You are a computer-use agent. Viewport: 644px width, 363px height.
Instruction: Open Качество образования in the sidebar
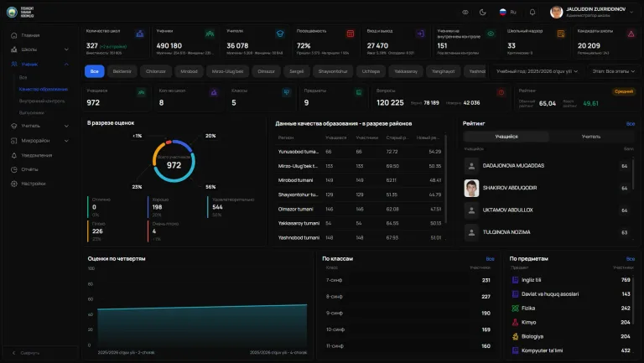43,89
